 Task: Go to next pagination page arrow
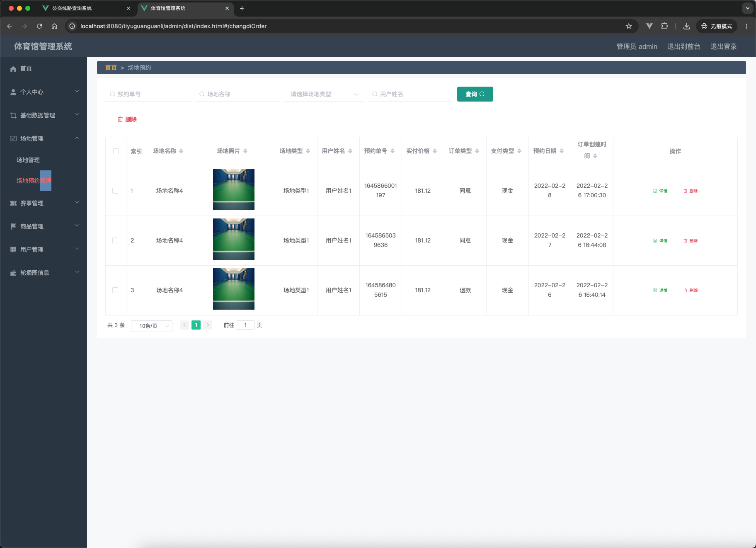tap(208, 325)
